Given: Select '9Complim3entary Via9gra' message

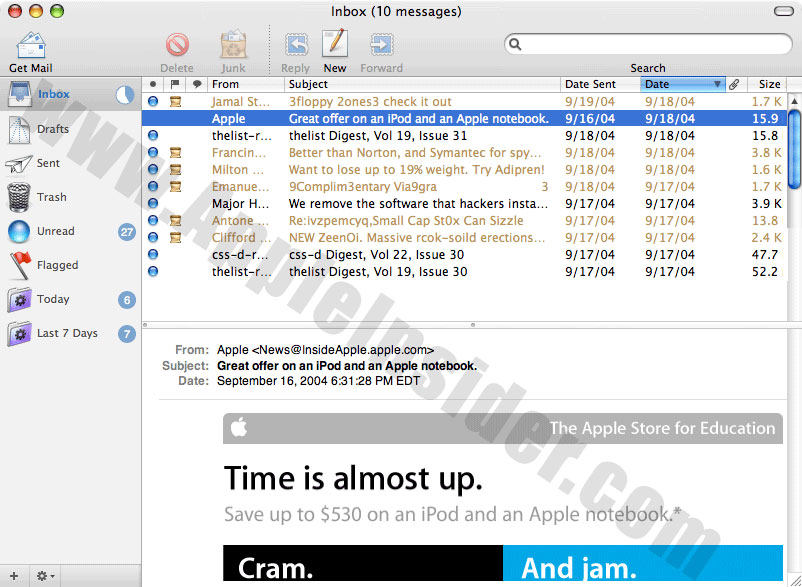Looking at the screenshot, I should pos(464,187).
